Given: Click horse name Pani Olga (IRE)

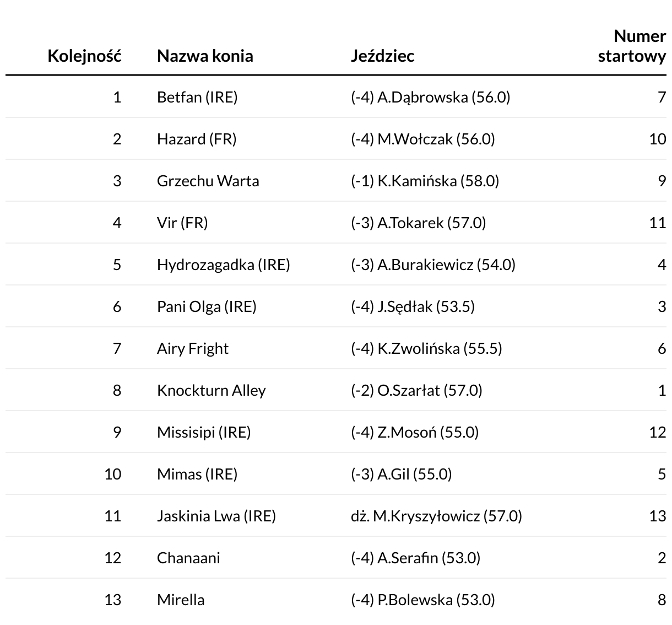Looking at the screenshot, I should [207, 307].
